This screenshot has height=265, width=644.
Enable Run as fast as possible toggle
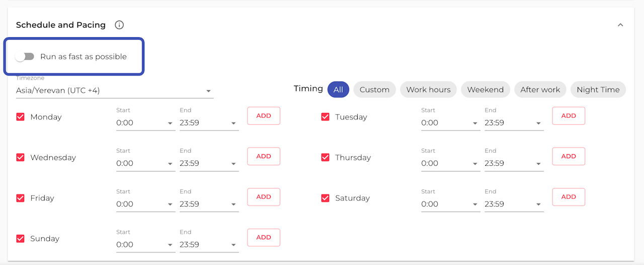25,56
